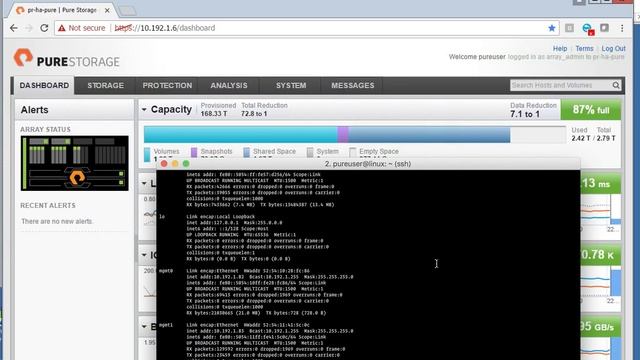Viewport: 640px width, 360px height.
Task: Click the Used 2.42 T value
Action: 580,138
